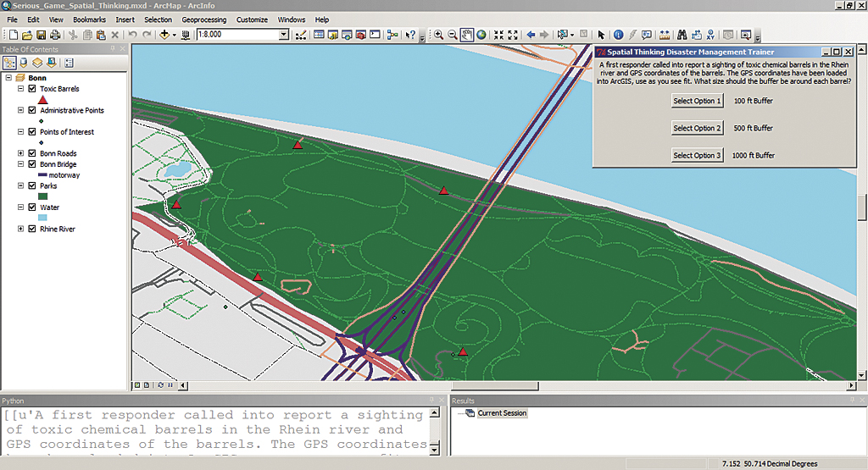Viewport: 868px width, 470px height.
Task: Toggle the Parks layer visibility checkbox
Action: click(32, 185)
